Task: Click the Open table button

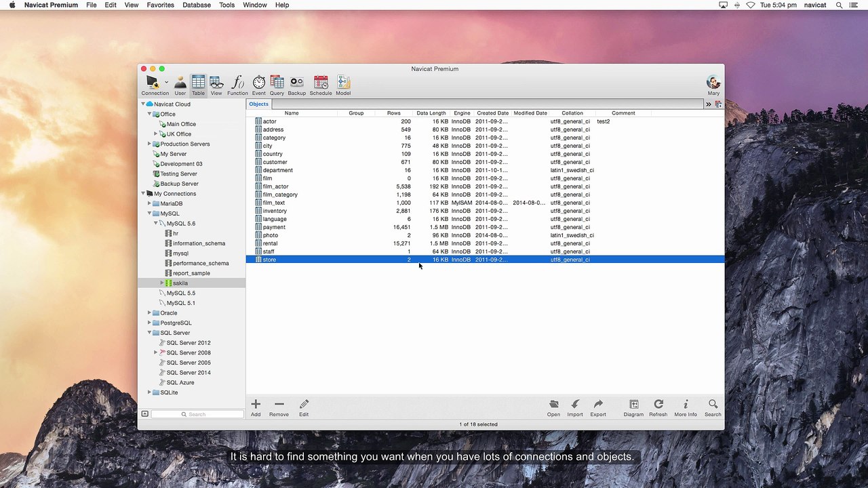Action: [x=554, y=407]
